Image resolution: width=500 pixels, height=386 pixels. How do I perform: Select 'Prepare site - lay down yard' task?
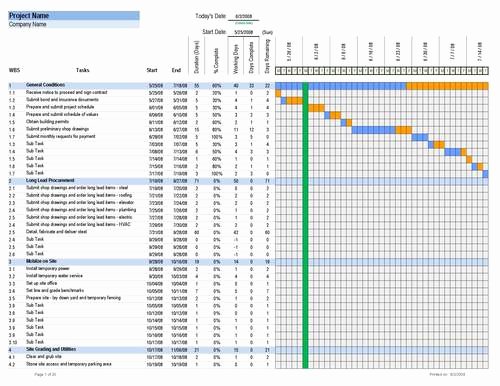[73, 298]
